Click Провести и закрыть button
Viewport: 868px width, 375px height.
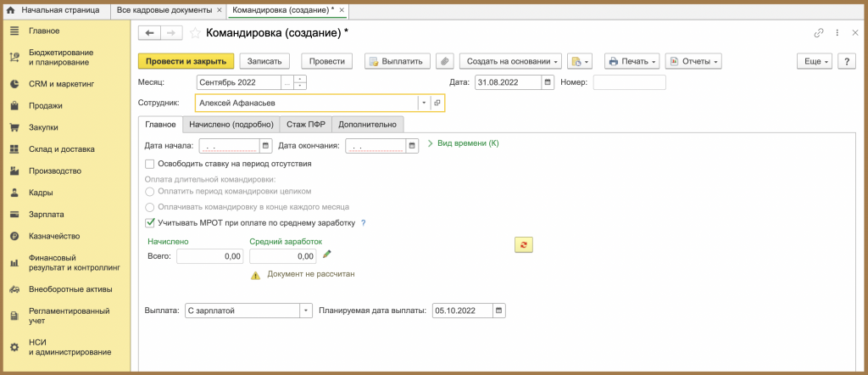[x=186, y=61]
